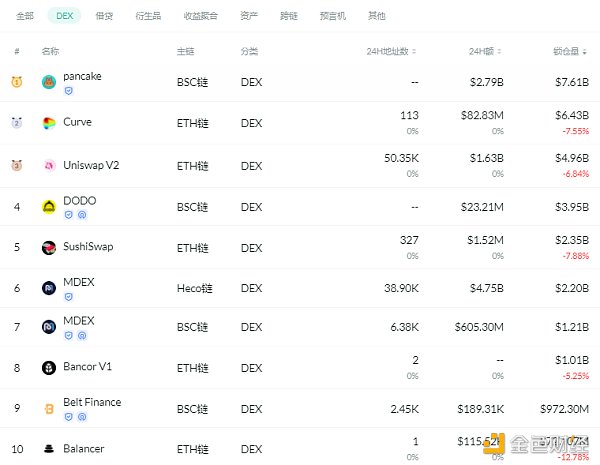The image size is (600, 465).
Task: Click the shield badge under pancake
Action: coord(68,91)
